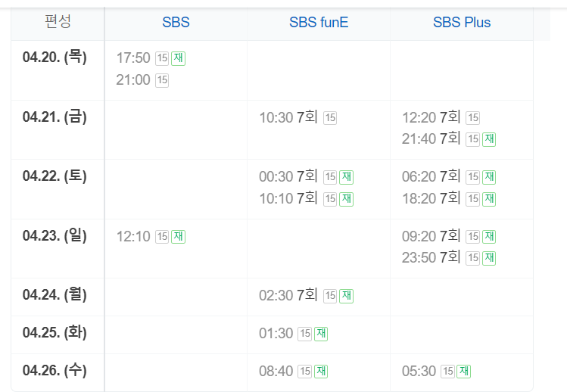Click the 15 rating badge beside 12:10
The height and width of the screenshot is (392, 567).
coord(162,237)
